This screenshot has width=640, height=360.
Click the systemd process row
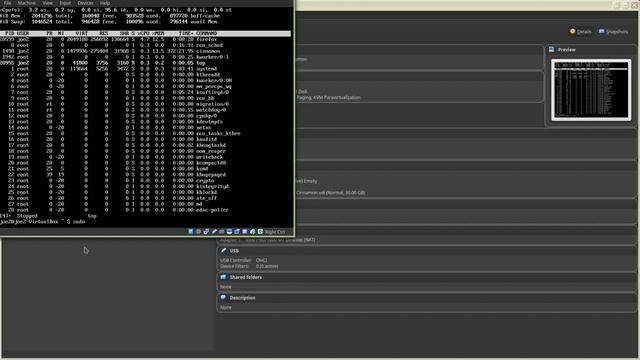pos(145,69)
